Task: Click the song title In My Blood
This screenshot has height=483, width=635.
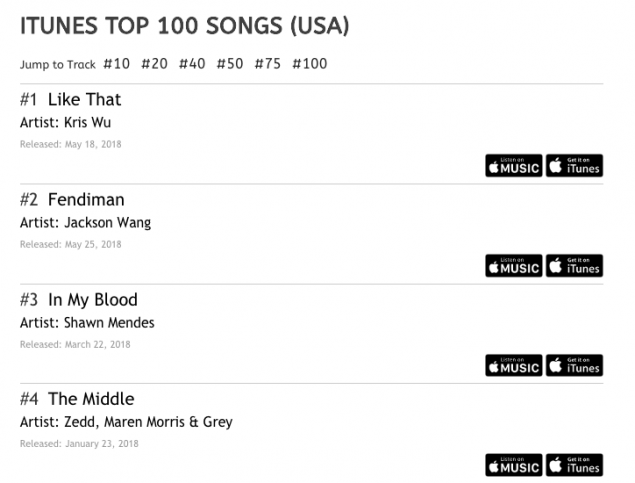Action: tap(92, 299)
